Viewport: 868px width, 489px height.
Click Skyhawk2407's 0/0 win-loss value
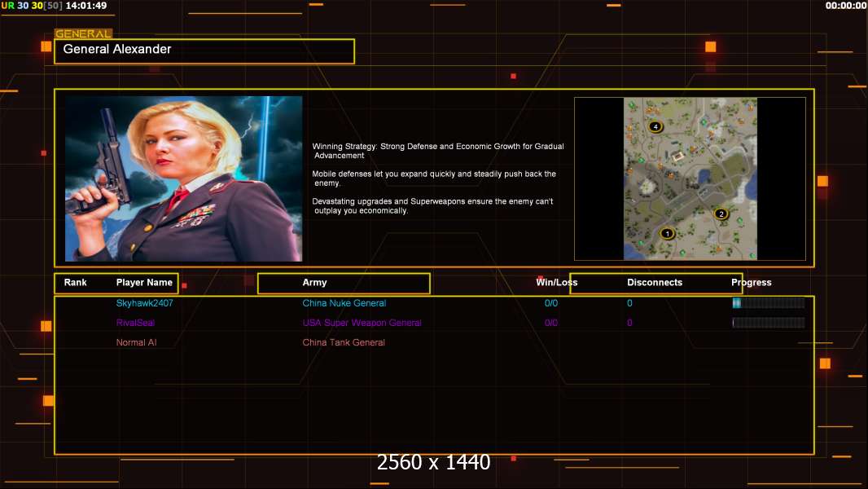(550, 303)
